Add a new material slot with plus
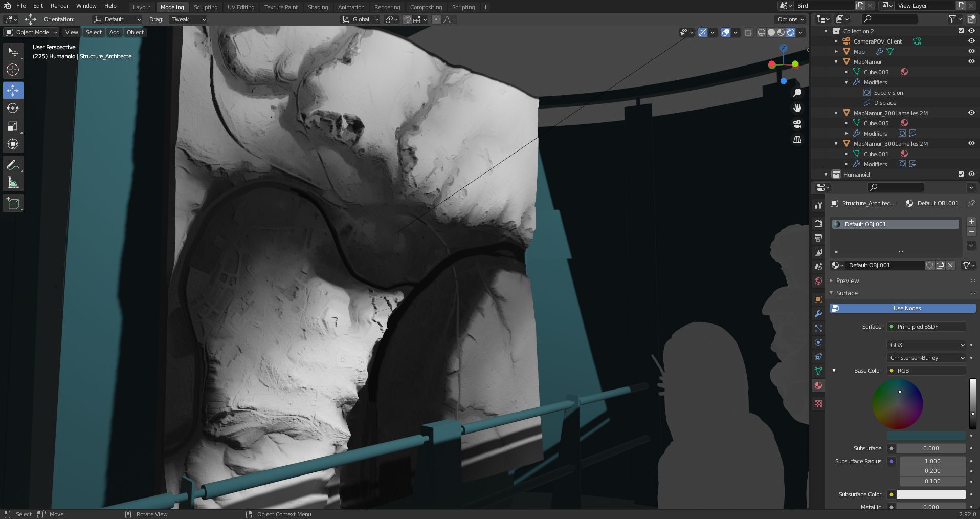 point(971,222)
